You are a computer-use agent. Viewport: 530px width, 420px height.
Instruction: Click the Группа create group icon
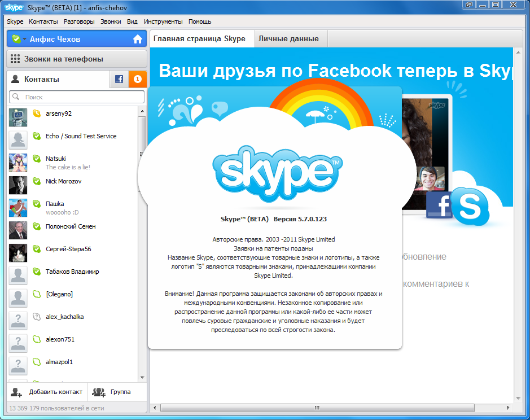99,392
